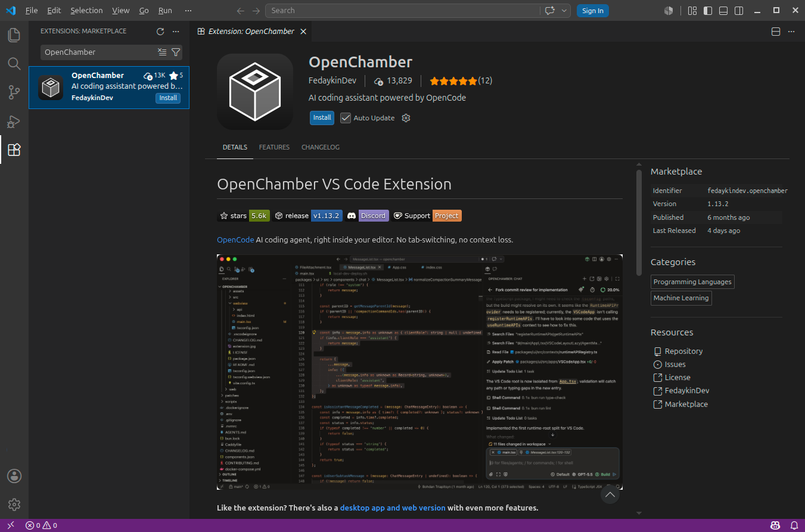Open editor More Actions menu
The image size is (805, 532).
pos(792,32)
